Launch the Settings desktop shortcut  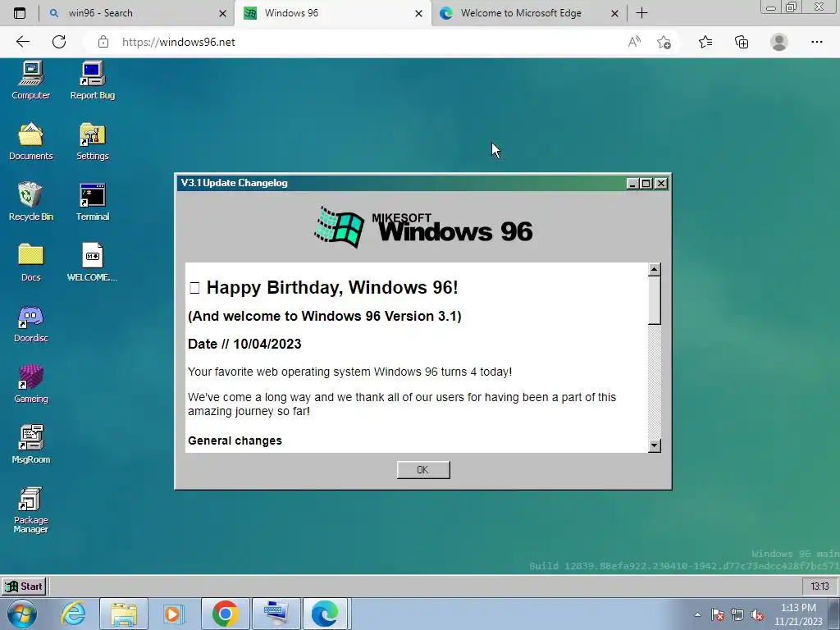(92, 141)
